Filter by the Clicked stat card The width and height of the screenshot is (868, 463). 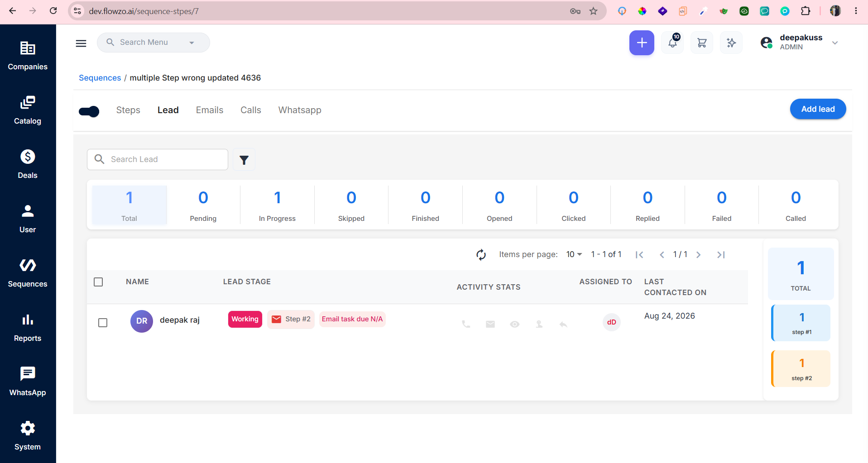574,205
